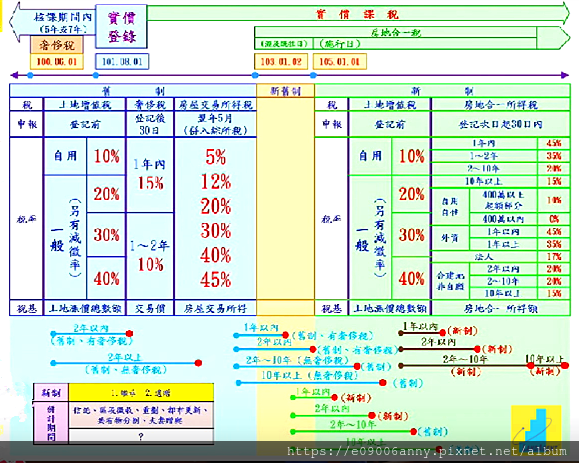
Task: Click the 登記後30日 cell
Action: pyautogui.click(x=150, y=124)
